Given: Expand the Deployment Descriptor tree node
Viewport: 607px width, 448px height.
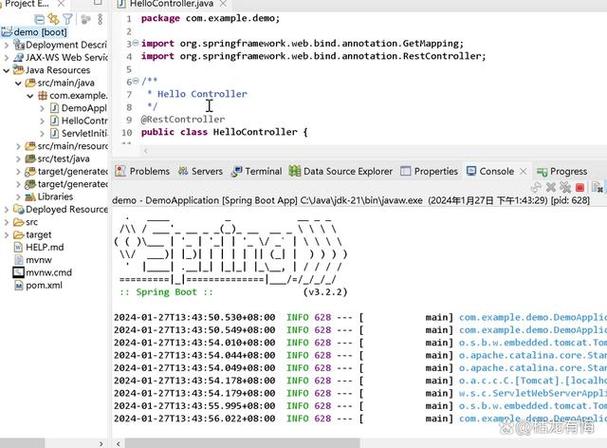Looking at the screenshot, I should point(5,45).
